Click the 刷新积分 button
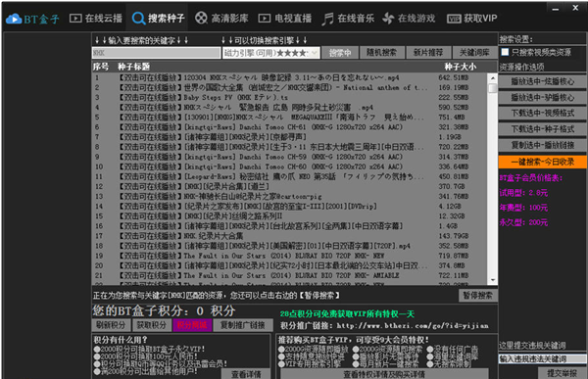 click(111, 325)
